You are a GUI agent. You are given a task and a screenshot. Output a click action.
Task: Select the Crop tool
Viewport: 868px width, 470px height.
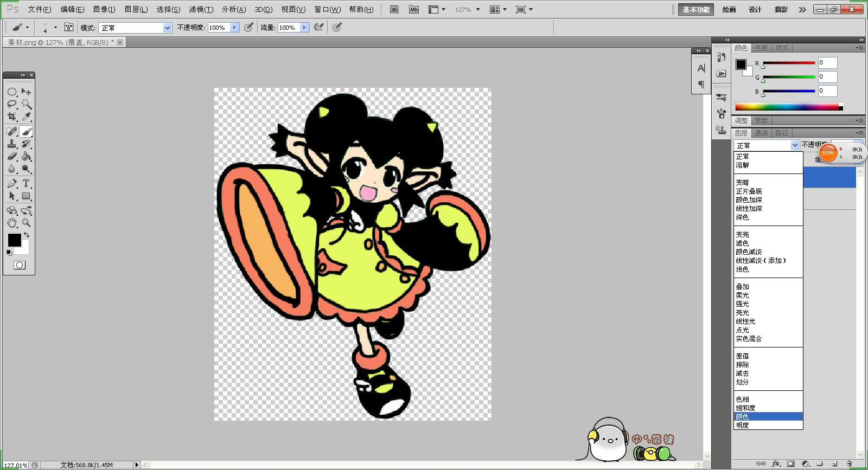tap(12, 117)
